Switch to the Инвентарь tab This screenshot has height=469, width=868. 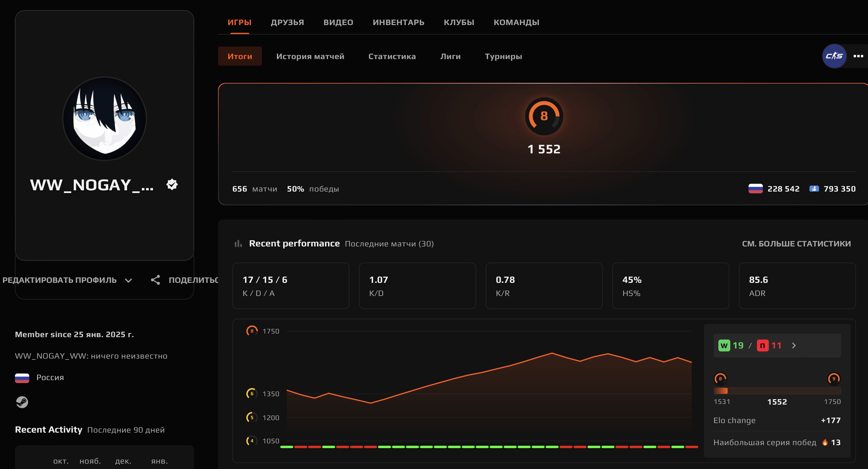[x=398, y=22]
